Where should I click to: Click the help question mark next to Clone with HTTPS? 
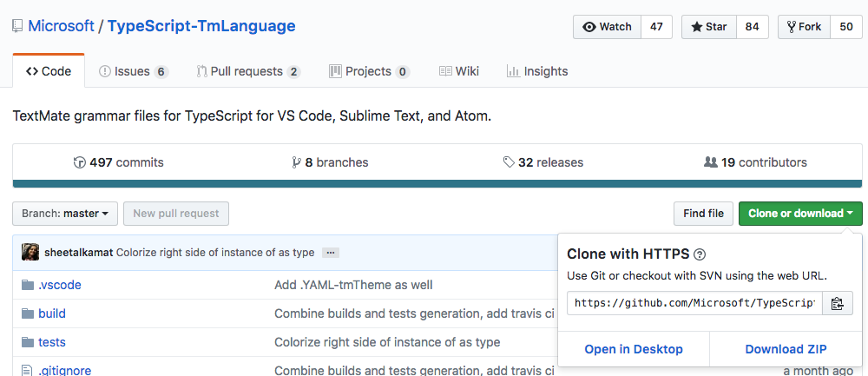tap(700, 254)
